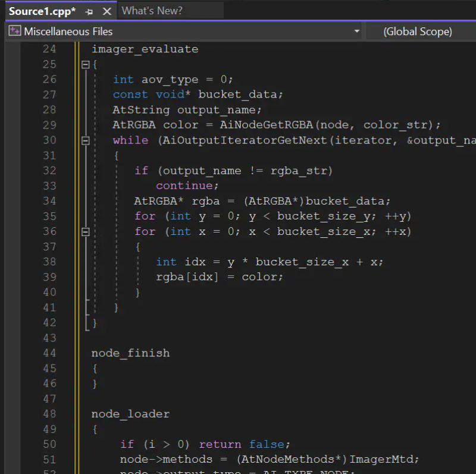Click line number 34 in the gutter
The image size is (476, 474).
pyautogui.click(x=49, y=201)
